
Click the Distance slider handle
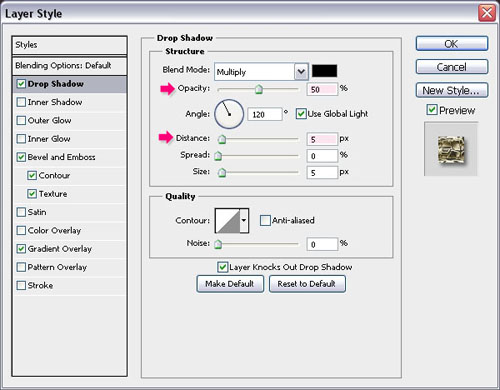(x=222, y=139)
